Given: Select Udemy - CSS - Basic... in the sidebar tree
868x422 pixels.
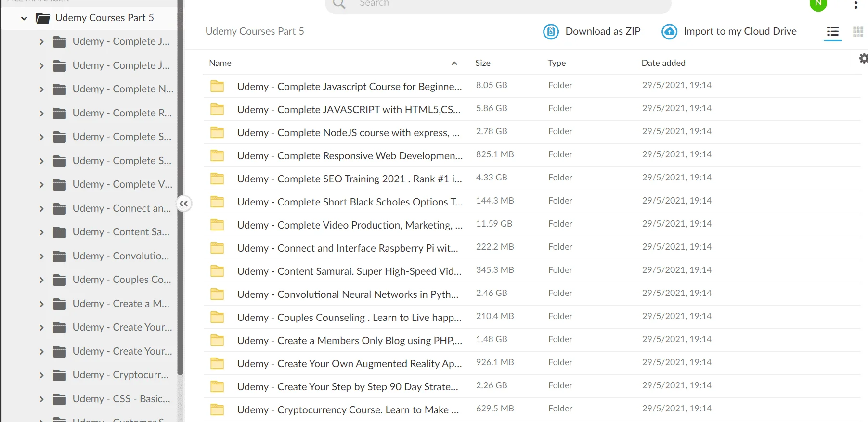Looking at the screenshot, I should (121, 399).
